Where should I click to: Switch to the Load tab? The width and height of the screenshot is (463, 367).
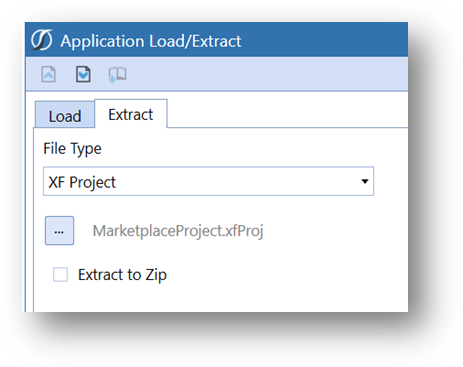click(65, 115)
